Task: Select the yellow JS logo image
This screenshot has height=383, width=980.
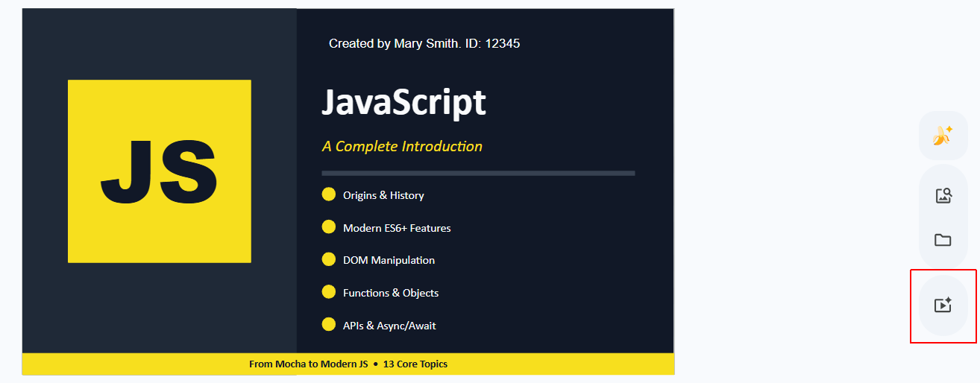Action: [x=159, y=171]
